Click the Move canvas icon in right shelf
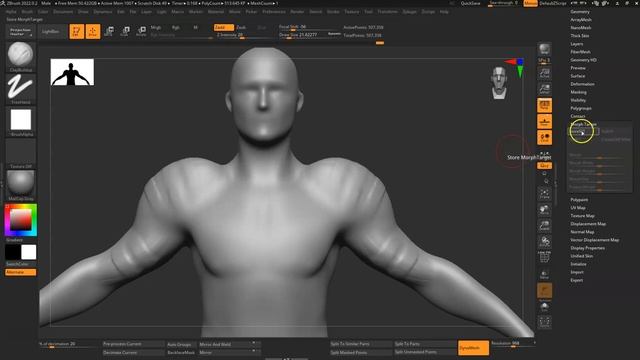The image size is (640, 360). click(x=544, y=209)
